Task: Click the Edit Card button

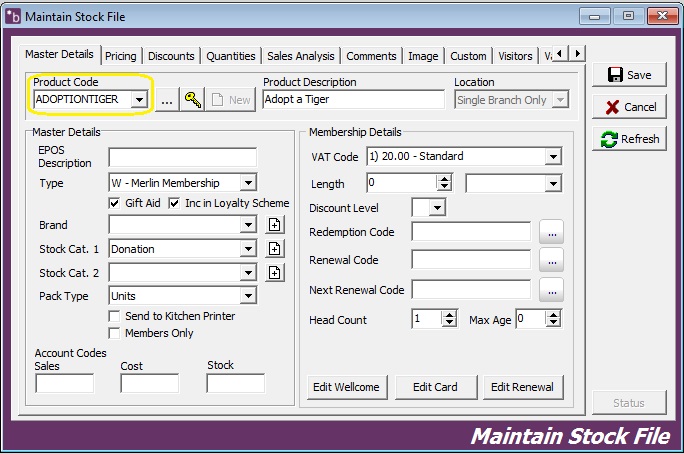Action: pyautogui.click(x=437, y=387)
